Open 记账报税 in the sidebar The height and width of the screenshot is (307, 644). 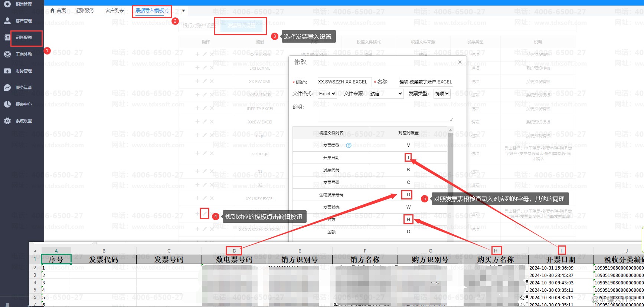coord(24,37)
